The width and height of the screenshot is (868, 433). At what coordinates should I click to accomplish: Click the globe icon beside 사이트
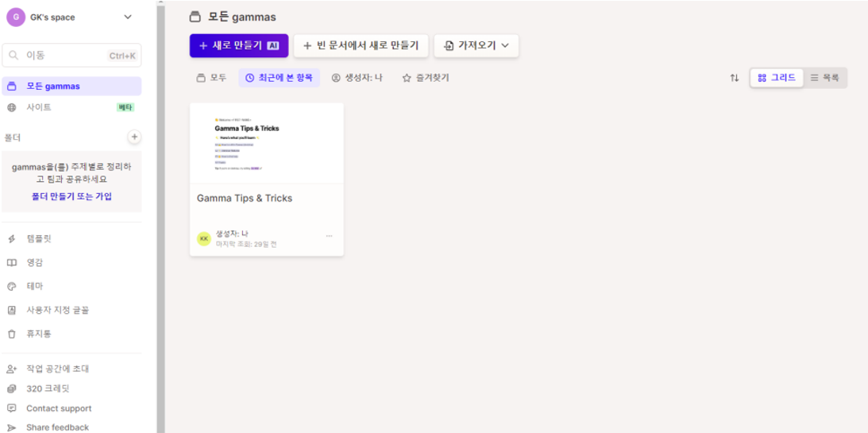click(12, 107)
